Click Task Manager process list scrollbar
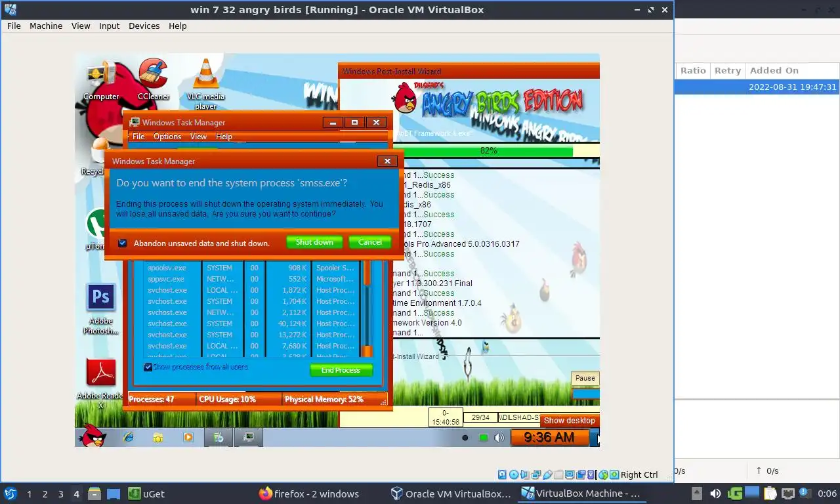Image resolution: width=840 pixels, height=504 pixels. [368, 308]
